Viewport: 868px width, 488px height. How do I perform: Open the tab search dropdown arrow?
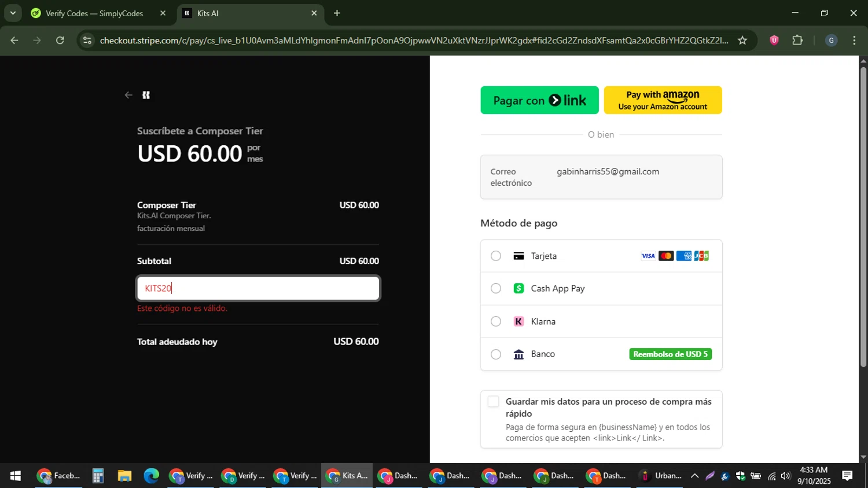(x=13, y=13)
